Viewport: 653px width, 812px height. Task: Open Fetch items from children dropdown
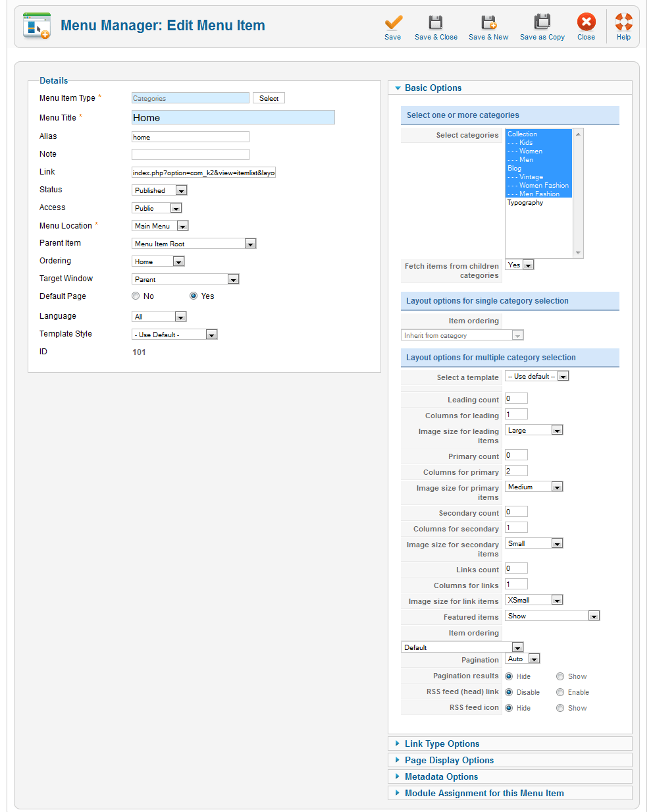(519, 265)
